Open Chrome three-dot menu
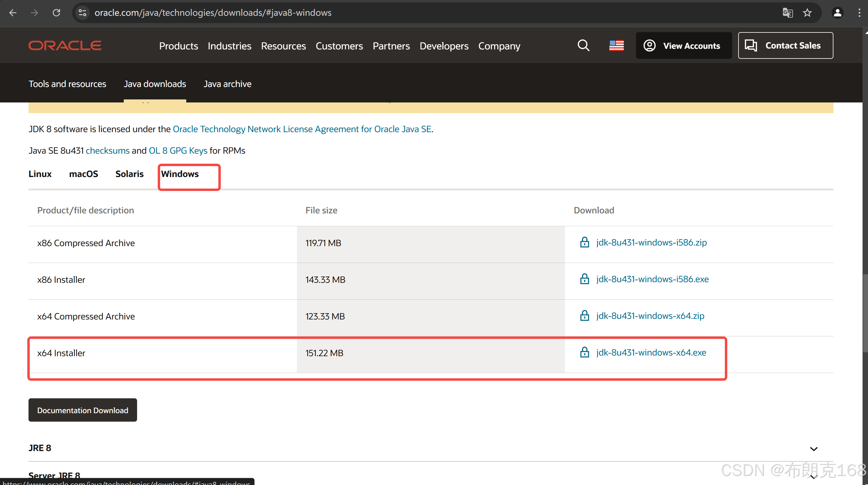 [859, 13]
